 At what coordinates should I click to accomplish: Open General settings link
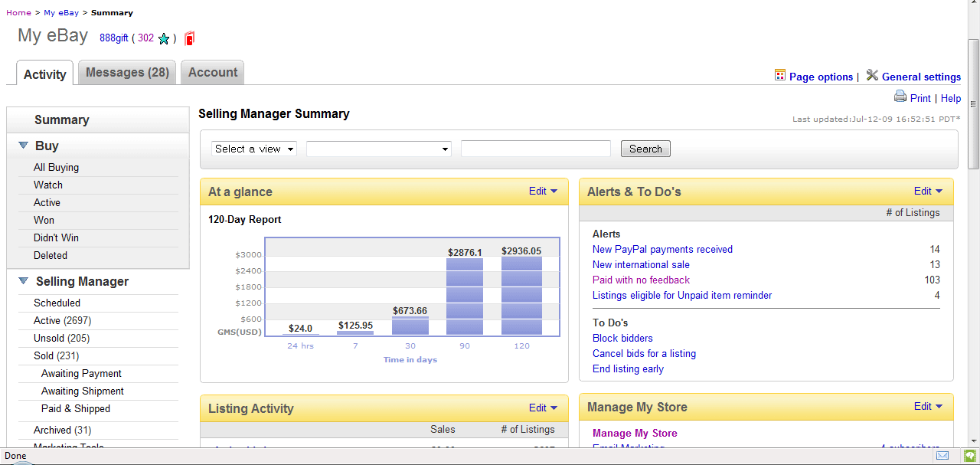click(x=921, y=77)
